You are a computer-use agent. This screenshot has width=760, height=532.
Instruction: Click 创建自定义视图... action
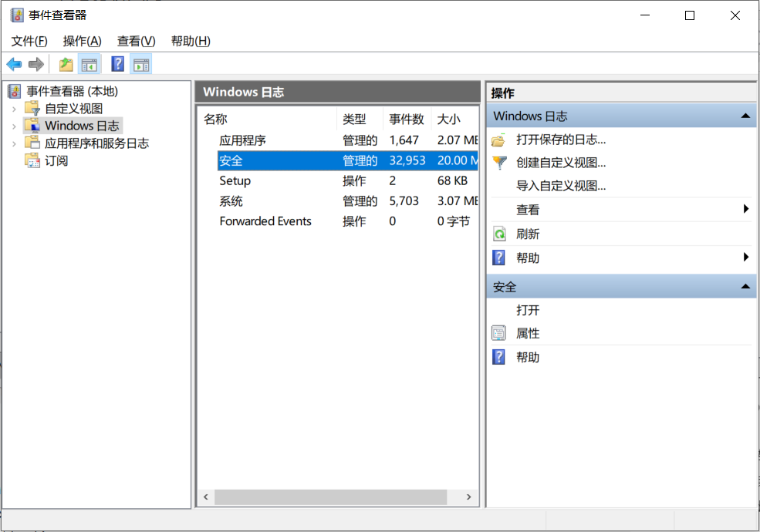[561, 163]
